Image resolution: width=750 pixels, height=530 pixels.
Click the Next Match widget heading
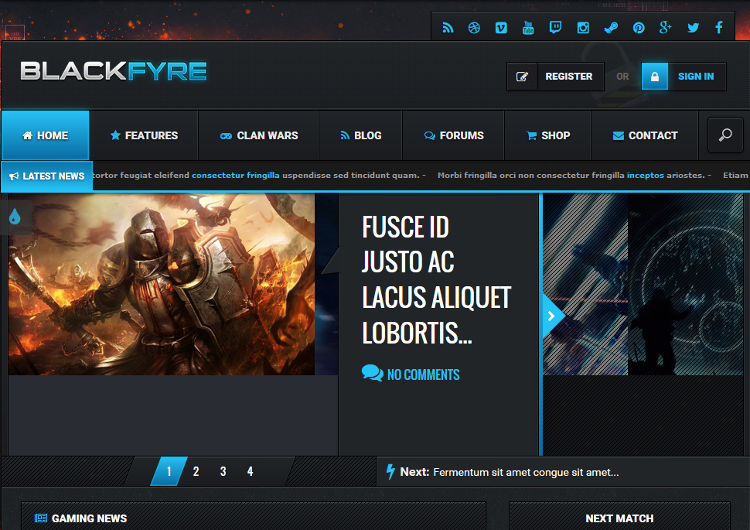pos(619,519)
